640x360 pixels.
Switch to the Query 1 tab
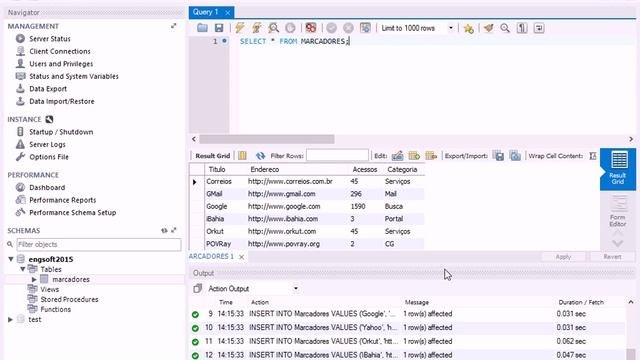(x=206, y=12)
